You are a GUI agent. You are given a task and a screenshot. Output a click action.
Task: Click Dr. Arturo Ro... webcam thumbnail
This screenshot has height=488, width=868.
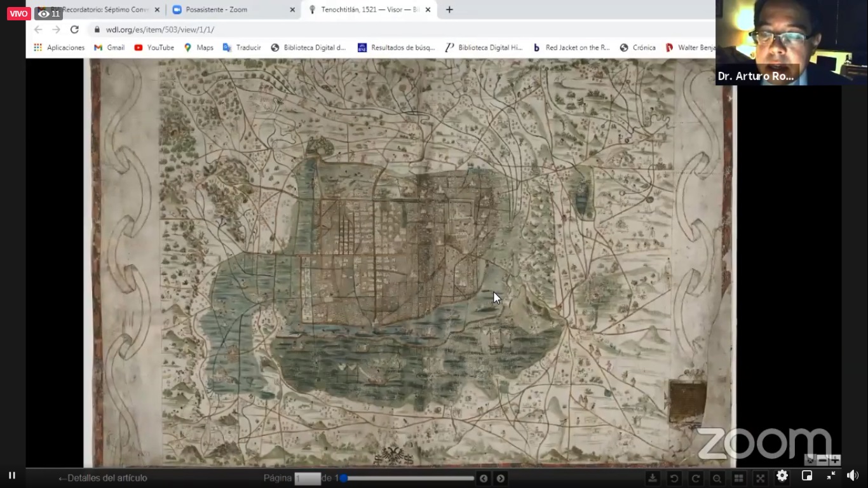(x=791, y=43)
